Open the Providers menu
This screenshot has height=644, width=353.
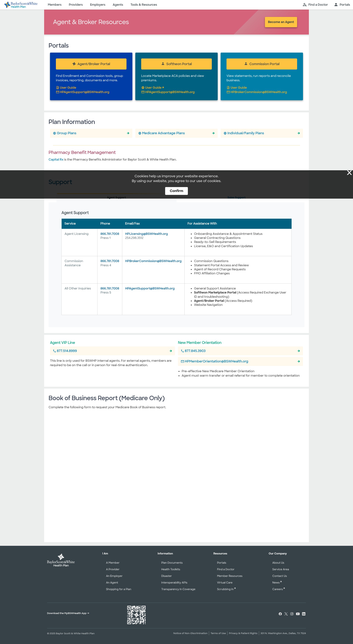76,5
